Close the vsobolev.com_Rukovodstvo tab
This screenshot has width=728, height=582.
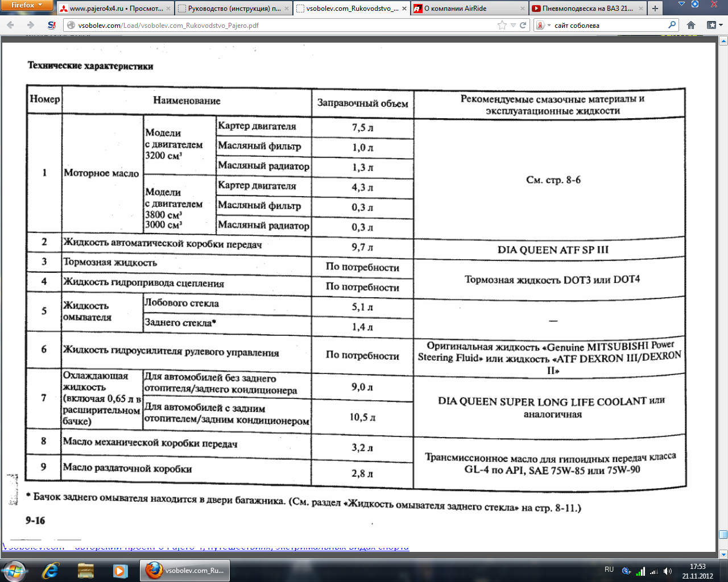404,9
